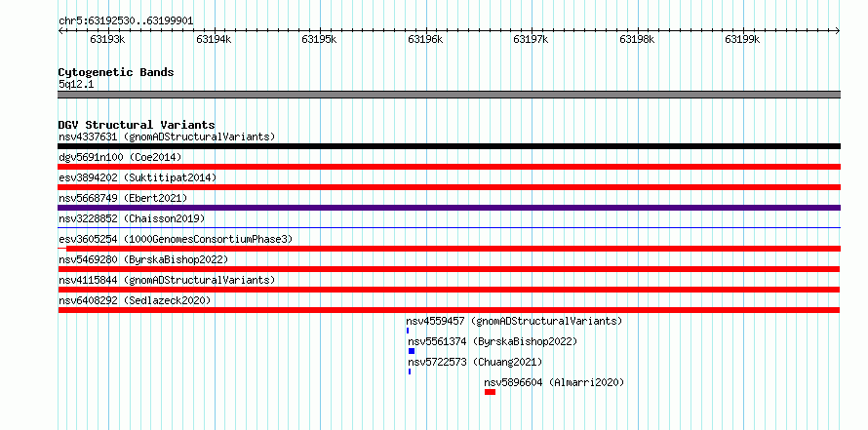868x430 pixels.
Task: Click the 63195k ruler tick label
Action: tap(319, 39)
